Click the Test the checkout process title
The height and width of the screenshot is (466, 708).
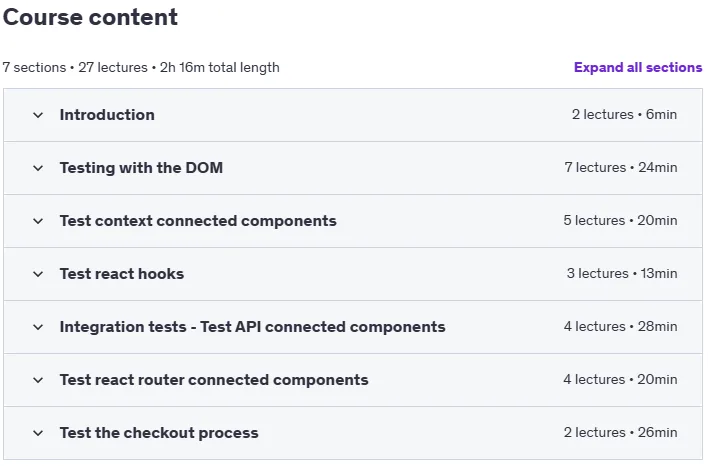coord(159,433)
